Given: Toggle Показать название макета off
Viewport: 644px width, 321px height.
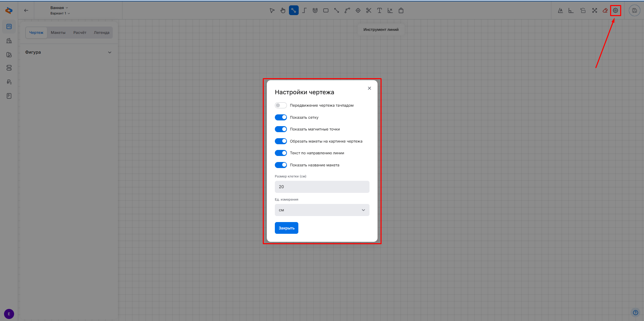Looking at the screenshot, I should pyautogui.click(x=281, y=165).
